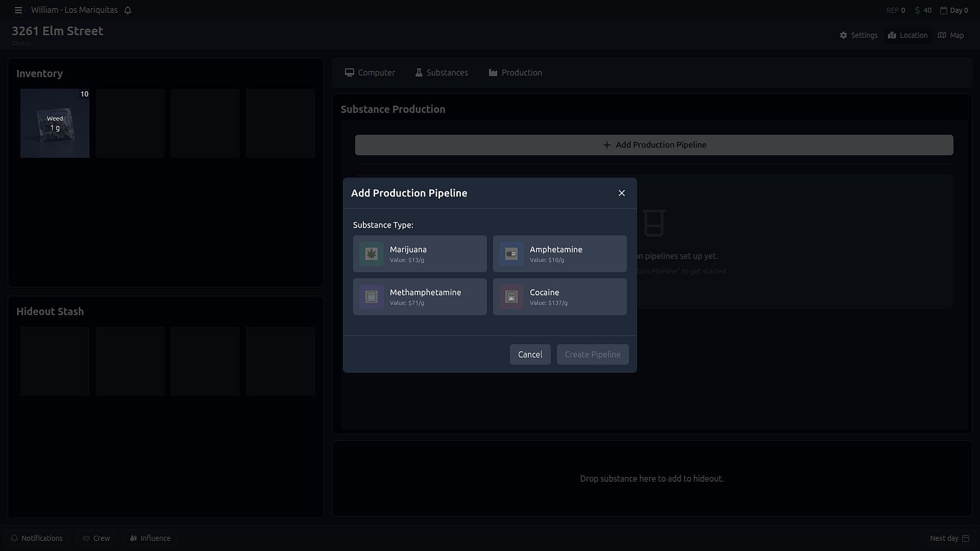Close the Add Production Pipeline dialog
Image resolution: width=980 pixels, height=551 pixels.
(621, 193)
